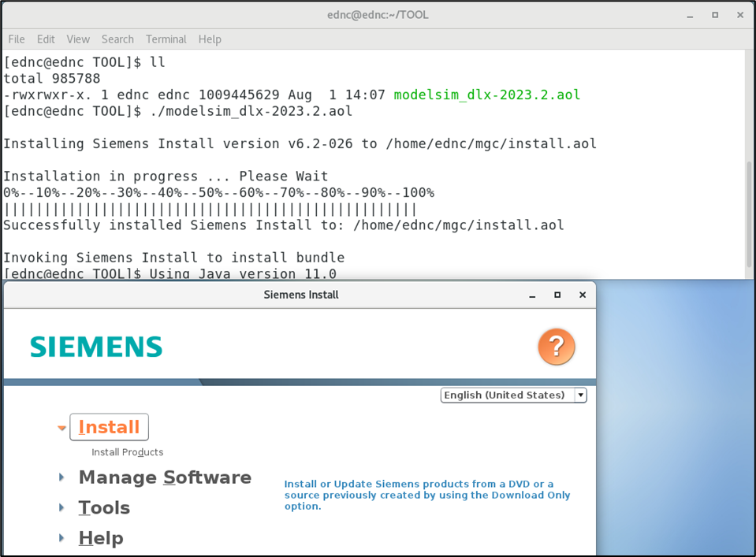Expand the Manage Software section arrow
Viewport: 756px width, 557px height.
(x=61, y=477)
